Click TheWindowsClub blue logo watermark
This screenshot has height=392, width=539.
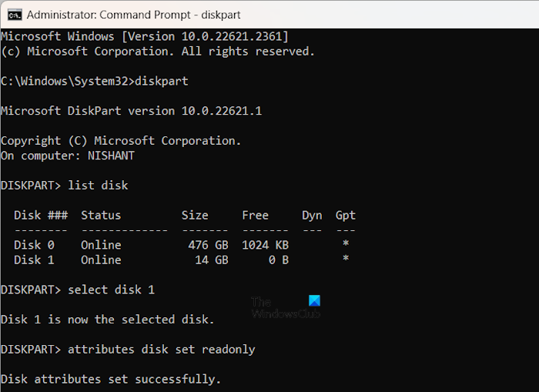(x=313, y=301)
